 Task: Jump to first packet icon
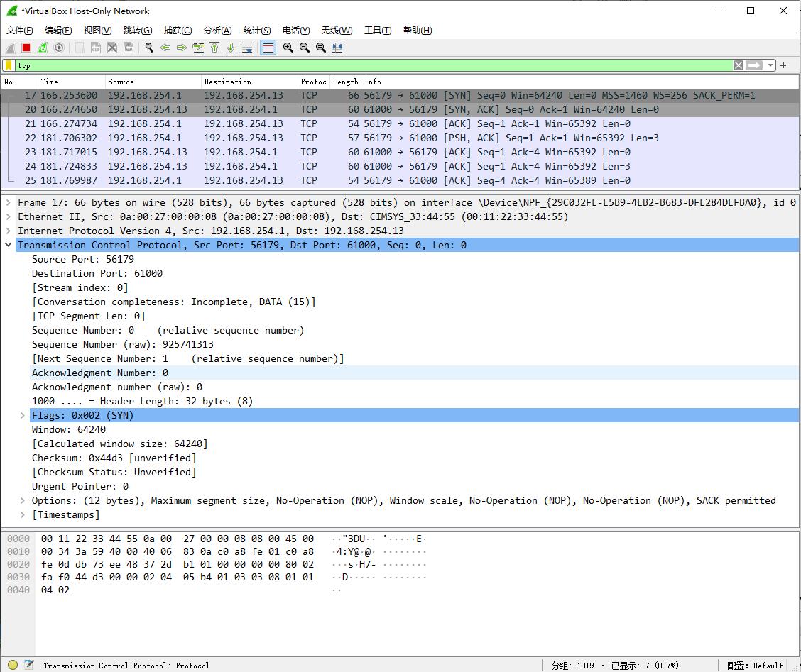214,48
